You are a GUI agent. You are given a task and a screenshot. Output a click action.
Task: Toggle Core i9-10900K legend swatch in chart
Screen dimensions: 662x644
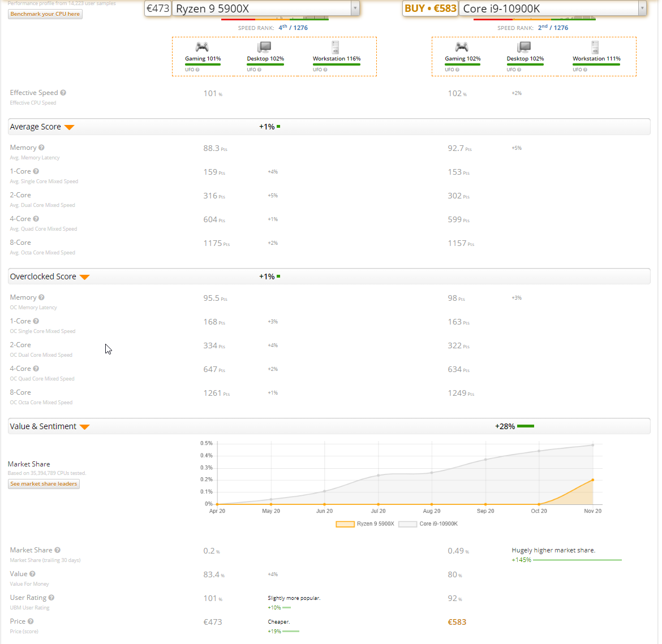[x=407, y=524]
